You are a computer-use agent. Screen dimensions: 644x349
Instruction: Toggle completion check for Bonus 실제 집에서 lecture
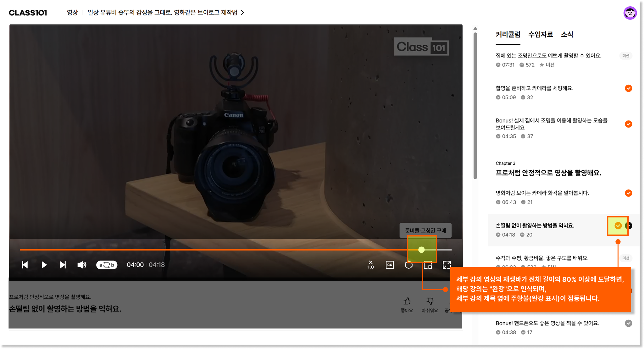(628, 124)
